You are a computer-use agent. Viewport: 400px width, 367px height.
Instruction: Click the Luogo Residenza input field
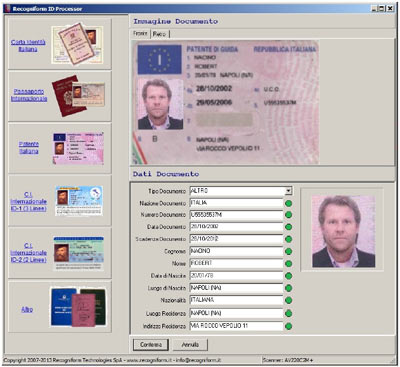click(x=236, y=313)
